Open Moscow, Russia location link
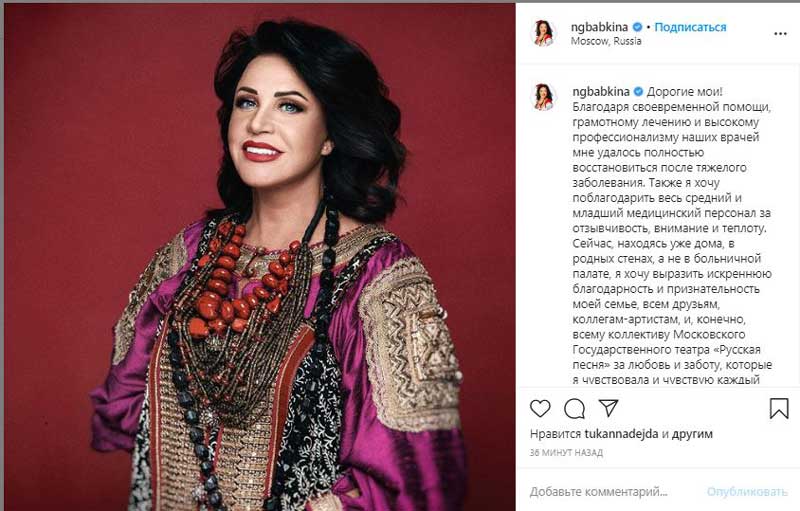 [606, 41]
